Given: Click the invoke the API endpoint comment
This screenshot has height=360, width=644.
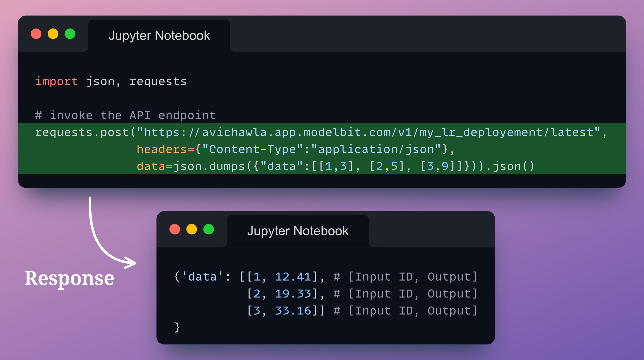Looking at the screenshot, I should (125, 115).
